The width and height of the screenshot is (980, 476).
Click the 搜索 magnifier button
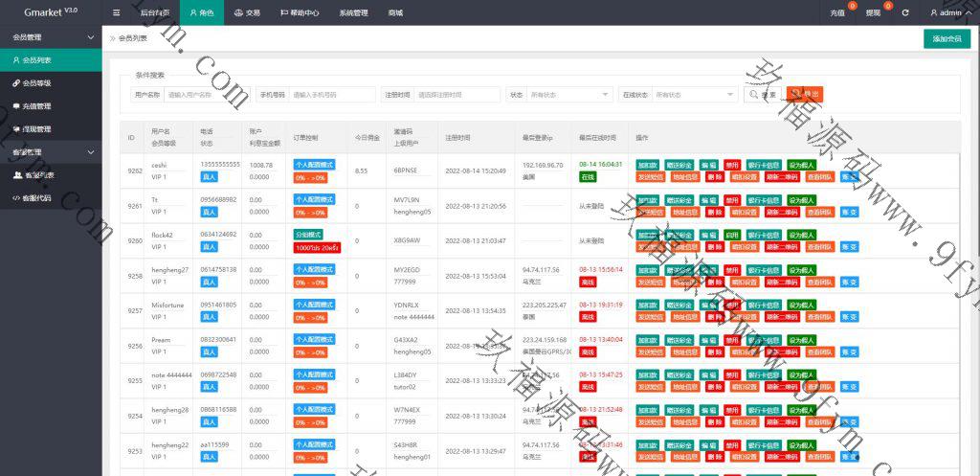tap(762, 95)
